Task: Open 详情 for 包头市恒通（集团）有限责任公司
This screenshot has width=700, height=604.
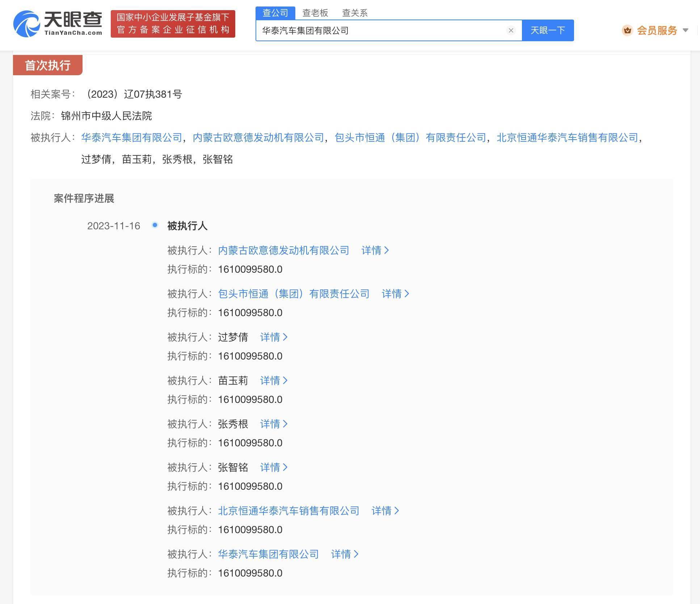Action: coord(395,294)
